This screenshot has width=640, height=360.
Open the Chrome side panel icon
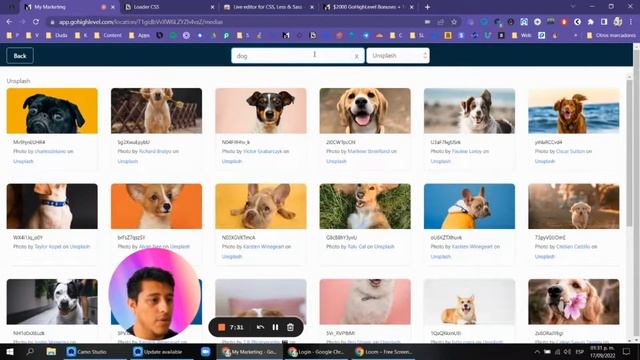(x=604, y=22)
